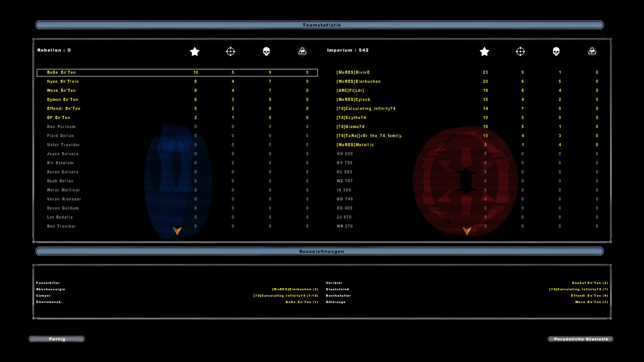Viewport: 644px width, 362px height.
Task: Click the Fertig button
Action: point(57,339)
